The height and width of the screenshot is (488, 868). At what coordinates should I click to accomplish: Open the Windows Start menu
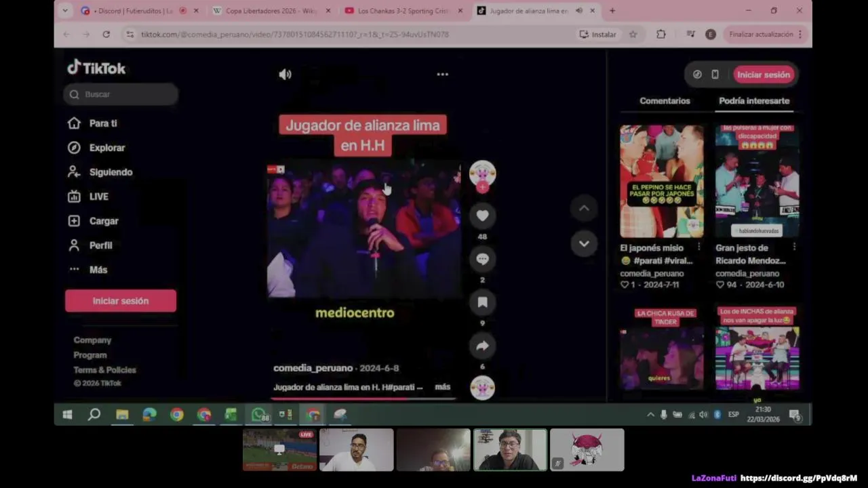pos(67,415)
